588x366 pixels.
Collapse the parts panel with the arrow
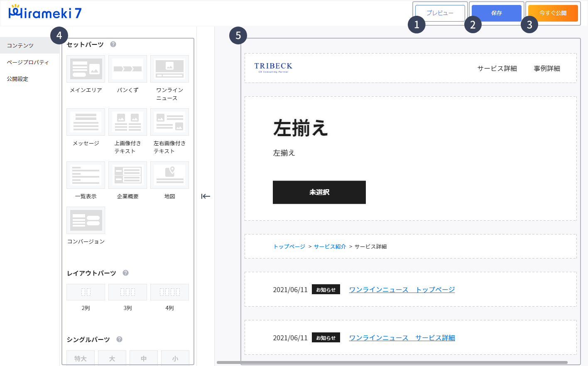point(205,196)
